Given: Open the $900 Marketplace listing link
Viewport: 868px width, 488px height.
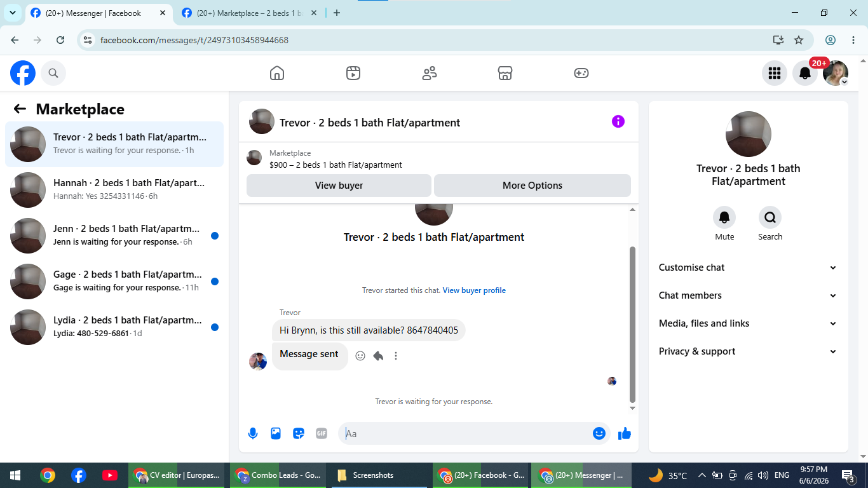Looking at the screenshot, I should click(x=336, y=165).
